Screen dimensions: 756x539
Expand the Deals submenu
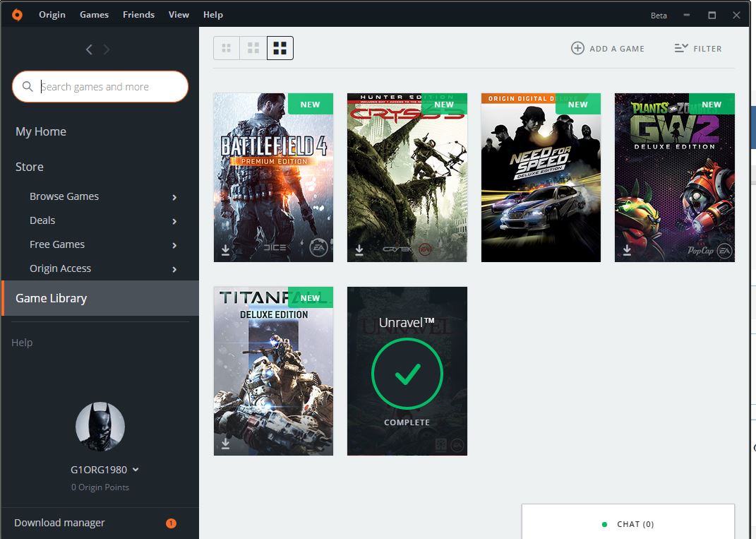click(174, 221)
